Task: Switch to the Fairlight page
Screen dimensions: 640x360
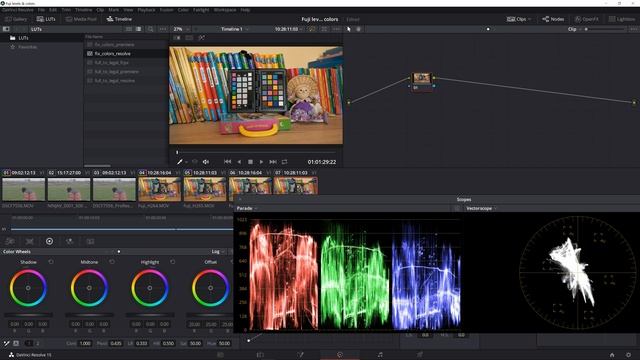Action: [x=380, y=355]
